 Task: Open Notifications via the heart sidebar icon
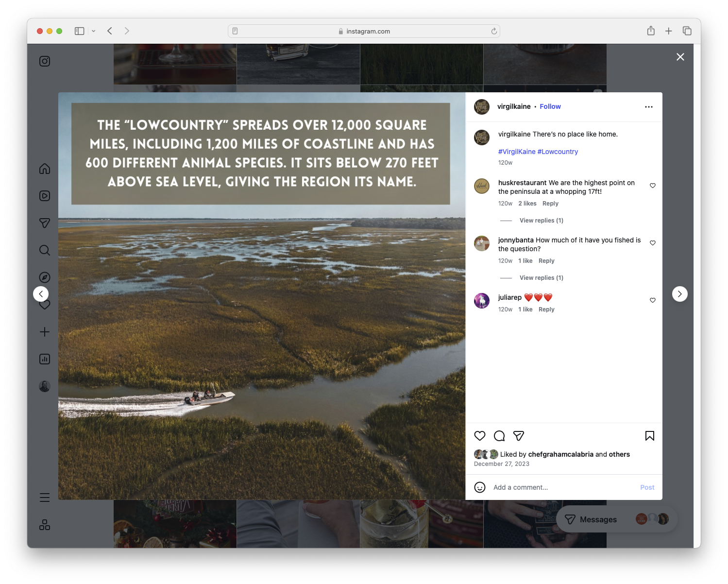[x=44, y=305]
